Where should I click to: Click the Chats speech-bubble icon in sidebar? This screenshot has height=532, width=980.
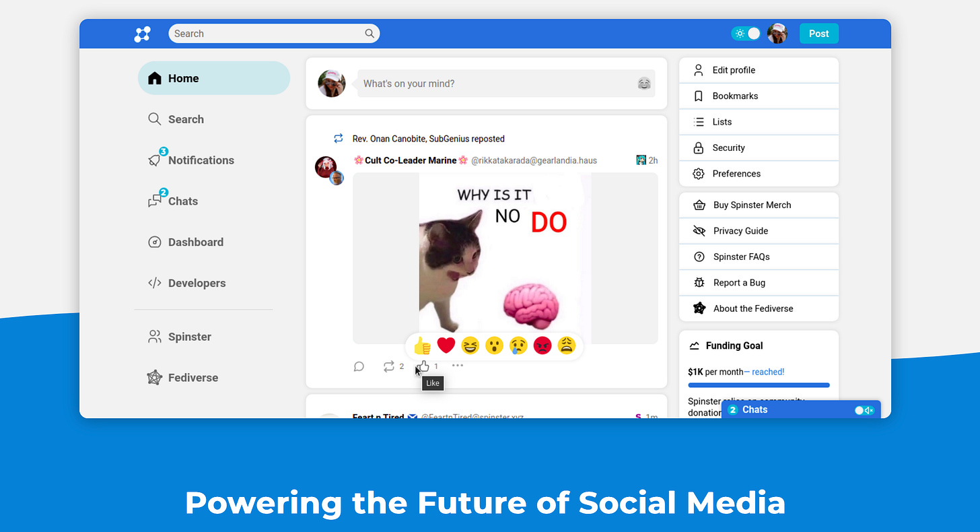[155, 200]
